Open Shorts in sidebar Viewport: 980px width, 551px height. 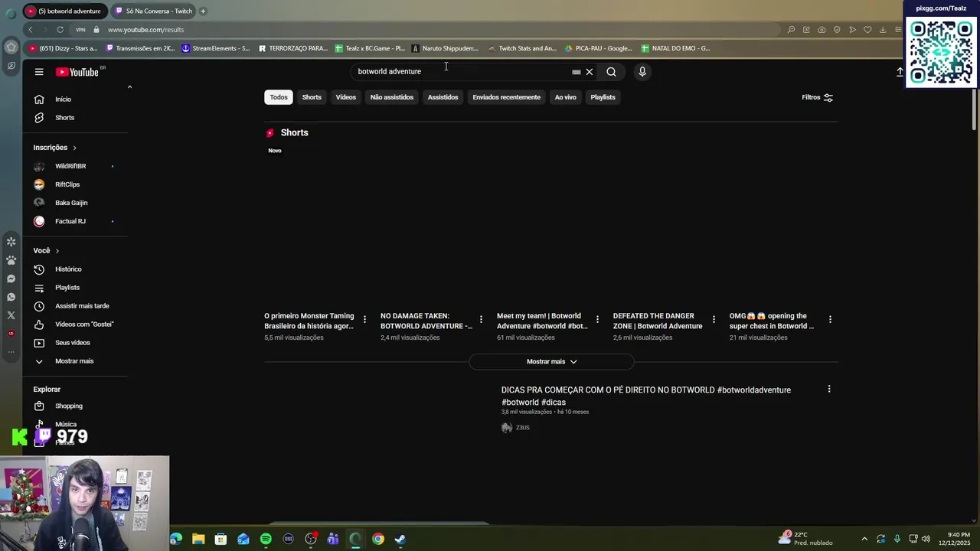[x=75, y=118]
